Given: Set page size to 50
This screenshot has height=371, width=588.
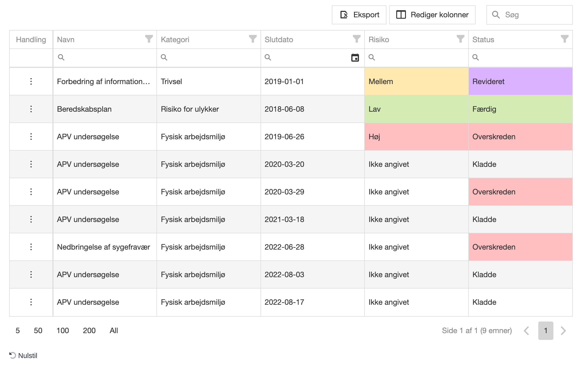Looking at the screenshot, I should pyautogui.click(x=38, y=330).
